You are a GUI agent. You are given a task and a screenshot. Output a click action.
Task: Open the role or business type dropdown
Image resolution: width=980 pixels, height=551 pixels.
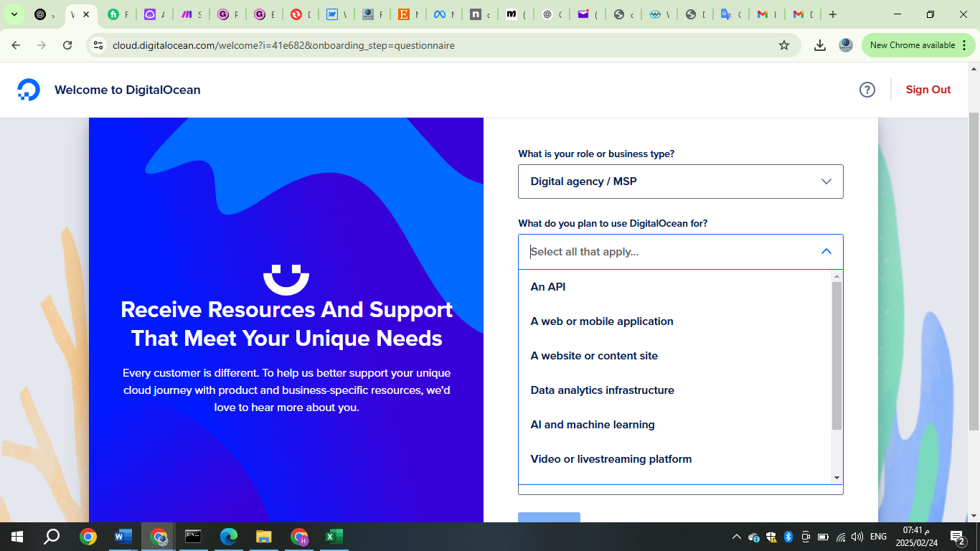(x=681, y=182)
